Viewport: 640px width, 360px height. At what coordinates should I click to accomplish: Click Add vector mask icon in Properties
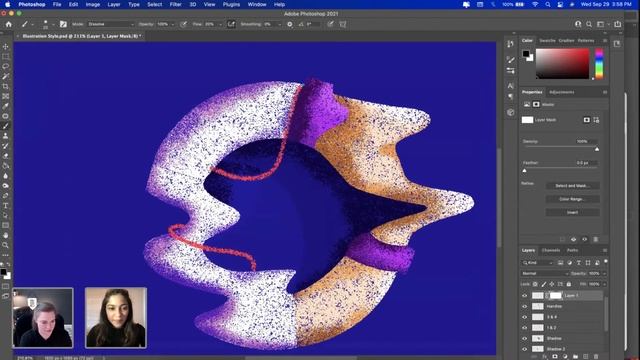[x=596, y=120]
